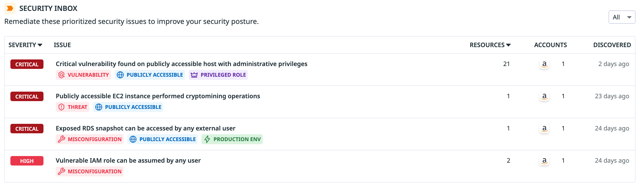Image resolution: width=644 pixels, height=188 pixels.
Task: Click the wrench icon in the RDS snapshot row
Action: [61, 139]
